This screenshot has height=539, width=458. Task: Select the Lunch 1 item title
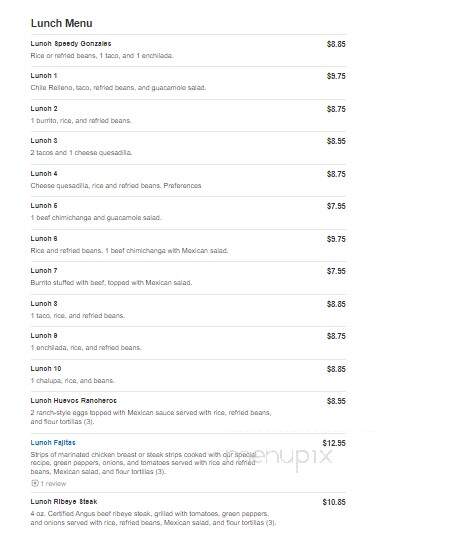(x=44, y=76)
